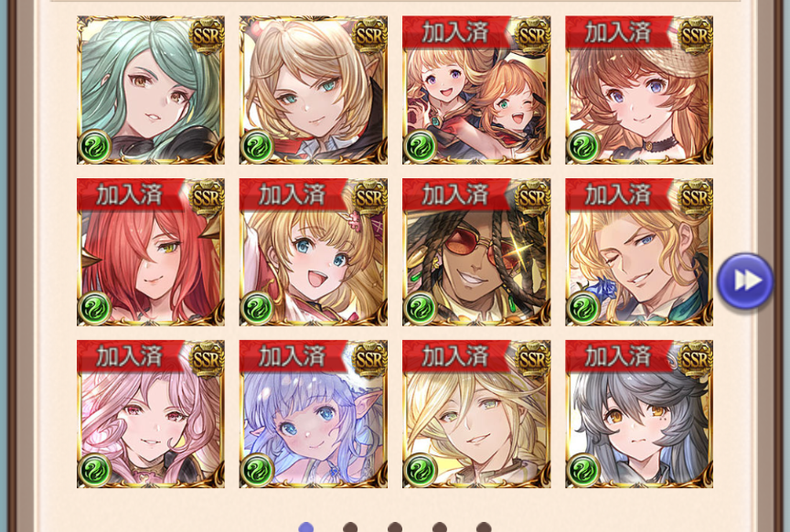The height and width of the screenshot is (532, 790).
Task: Click SSR badge on green-haired woman card
Action: (207, 36)
